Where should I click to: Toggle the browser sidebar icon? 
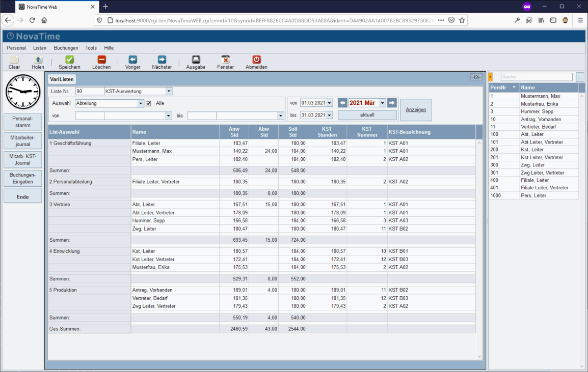tap(553, 20)
